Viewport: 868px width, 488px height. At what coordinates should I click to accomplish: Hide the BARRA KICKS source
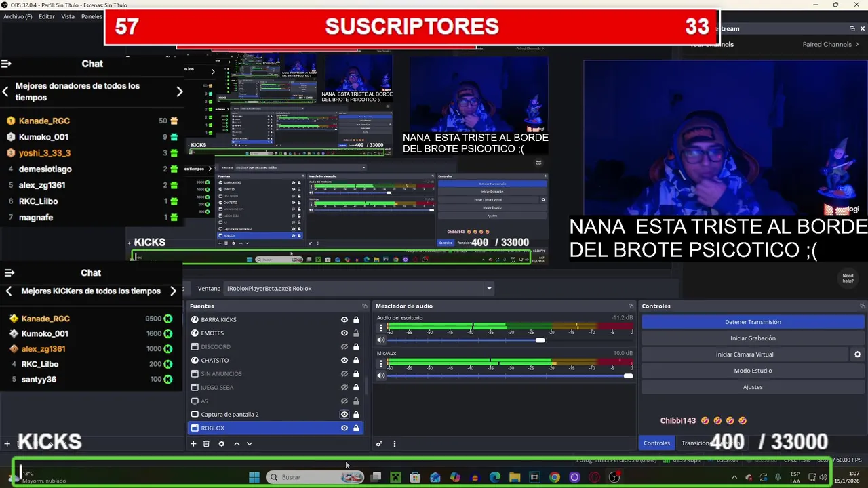pos(344,320)
